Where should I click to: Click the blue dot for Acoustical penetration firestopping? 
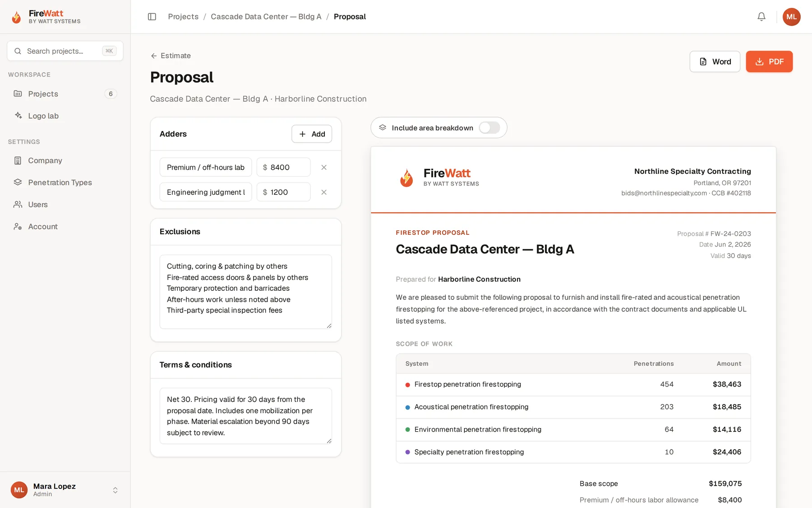click(x=408, y=407)
